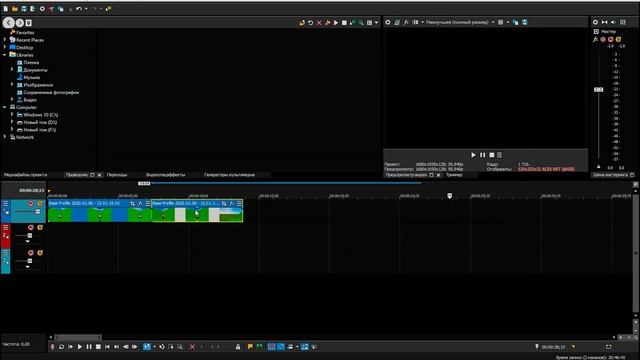Switch to the Переходы tab
The width and height of the screenshot is (640, 360).
117,175
